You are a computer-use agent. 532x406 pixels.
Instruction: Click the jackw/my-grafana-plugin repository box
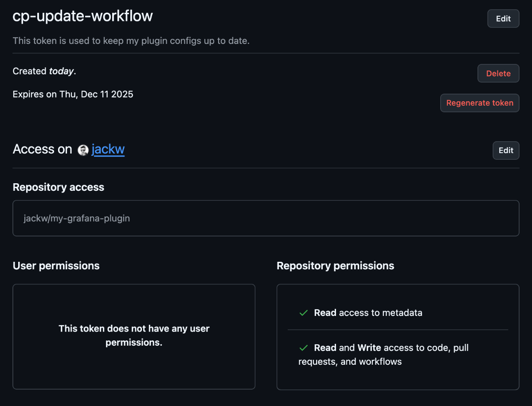(x=266, y=218)
